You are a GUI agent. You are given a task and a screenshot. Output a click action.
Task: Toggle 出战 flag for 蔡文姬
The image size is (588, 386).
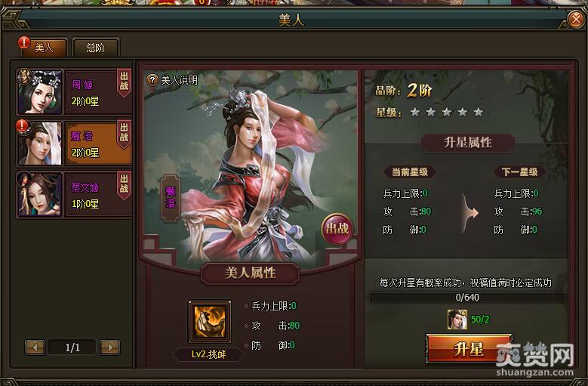(x=124, y=184)
